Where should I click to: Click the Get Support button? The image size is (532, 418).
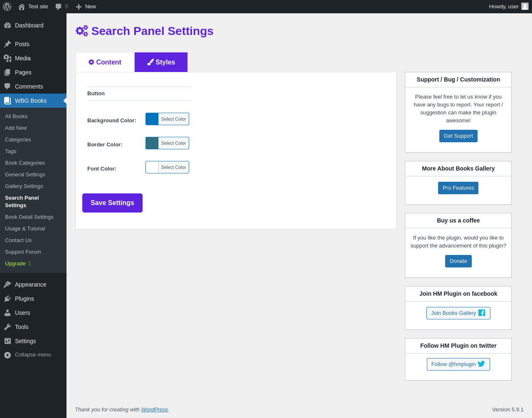pyautogui.click(x=458, y=136)
